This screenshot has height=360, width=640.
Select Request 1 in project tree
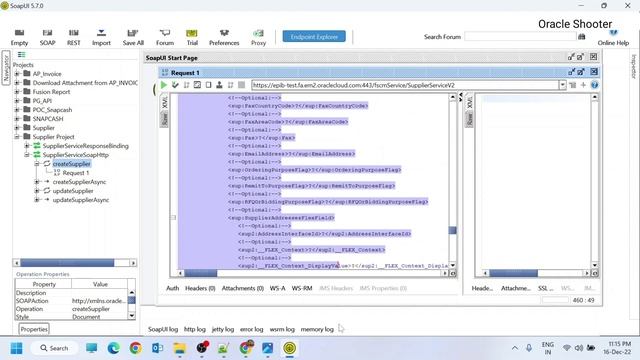(76, 173)
